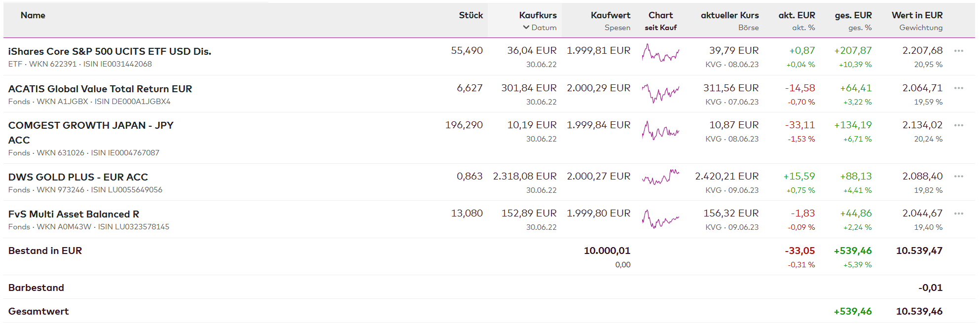Open COMGEST GROWTH JAPAN fund details
The height and width of the screenshot is (324, 980).
click(x=91, y=126)
